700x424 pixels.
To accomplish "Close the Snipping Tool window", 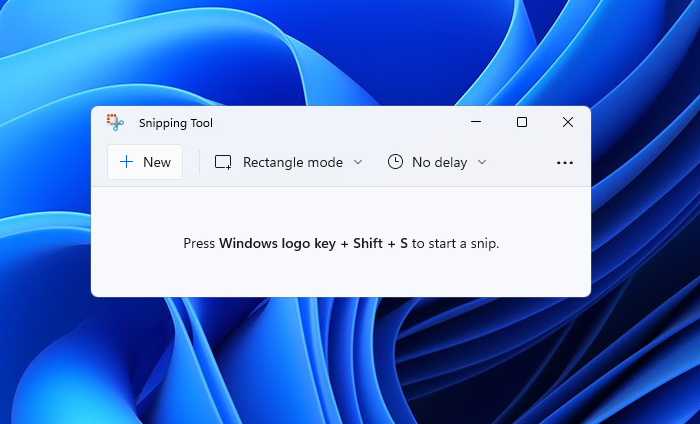I will click(x=568, y=122).
